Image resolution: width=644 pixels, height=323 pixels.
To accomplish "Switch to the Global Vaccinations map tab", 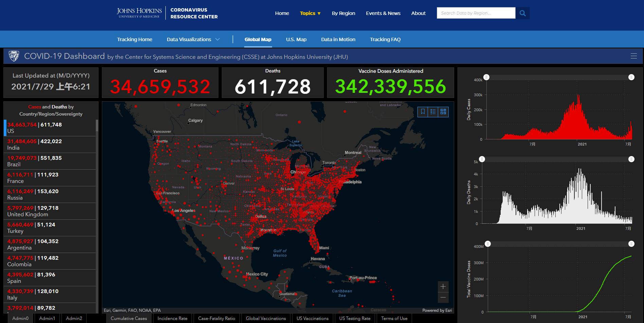I will pyautogui.click(x=266, y=318).
